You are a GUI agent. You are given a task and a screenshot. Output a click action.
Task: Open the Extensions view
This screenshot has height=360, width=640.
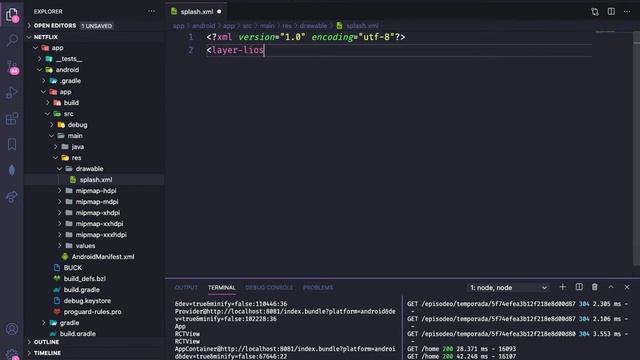click(12, 119)
